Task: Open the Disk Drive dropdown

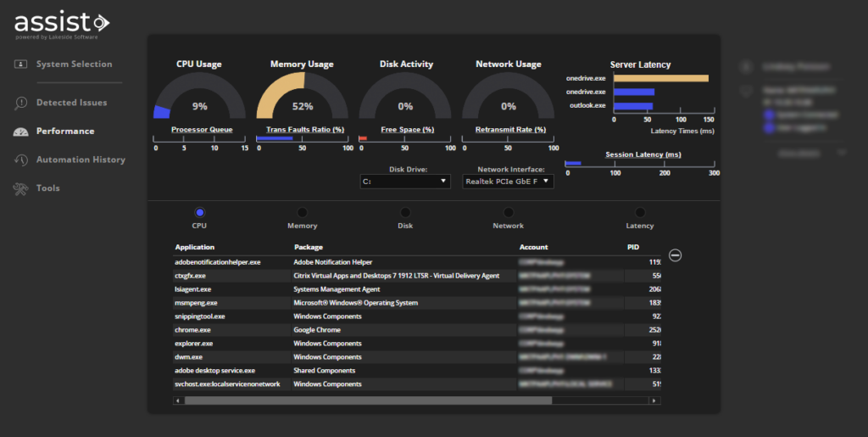Action: pos(405,181)
